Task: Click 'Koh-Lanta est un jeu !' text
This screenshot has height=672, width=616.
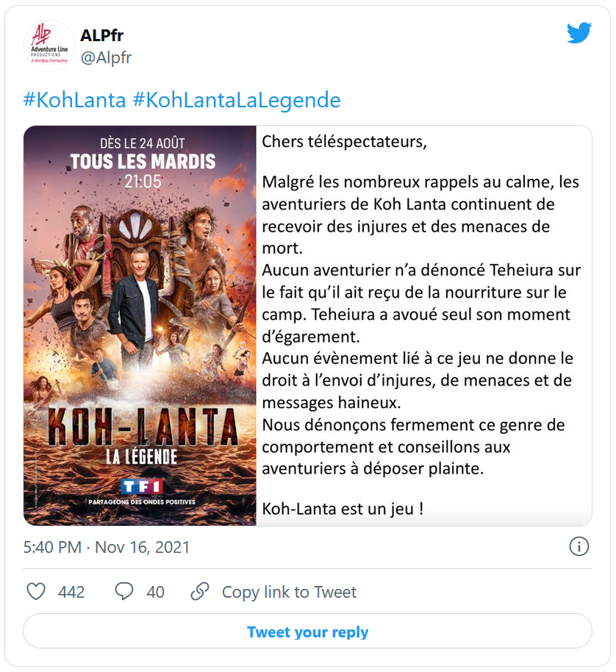Action: (x=343, y=509)
